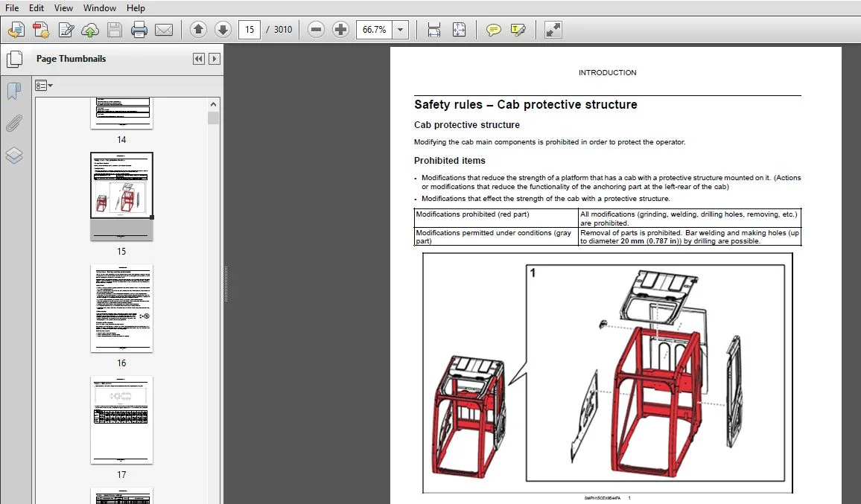Open Page Thumbnails panel icon in sidebar
The image size is (861, 504).
(14, 60)
